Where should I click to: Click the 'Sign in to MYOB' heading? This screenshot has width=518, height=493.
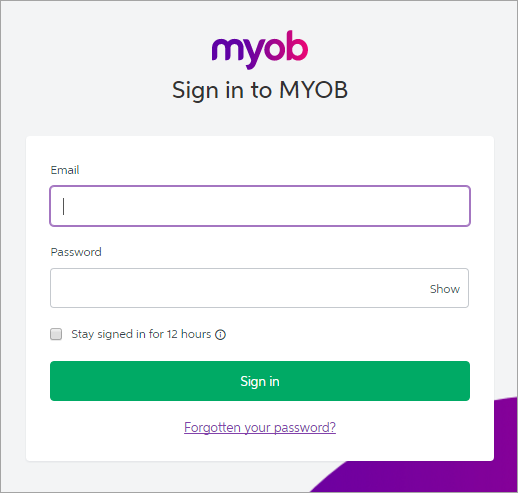pos(260,90)
